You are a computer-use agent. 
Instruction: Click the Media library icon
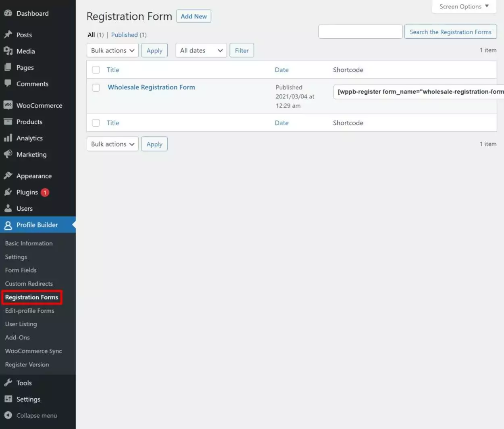click(8, 51)
